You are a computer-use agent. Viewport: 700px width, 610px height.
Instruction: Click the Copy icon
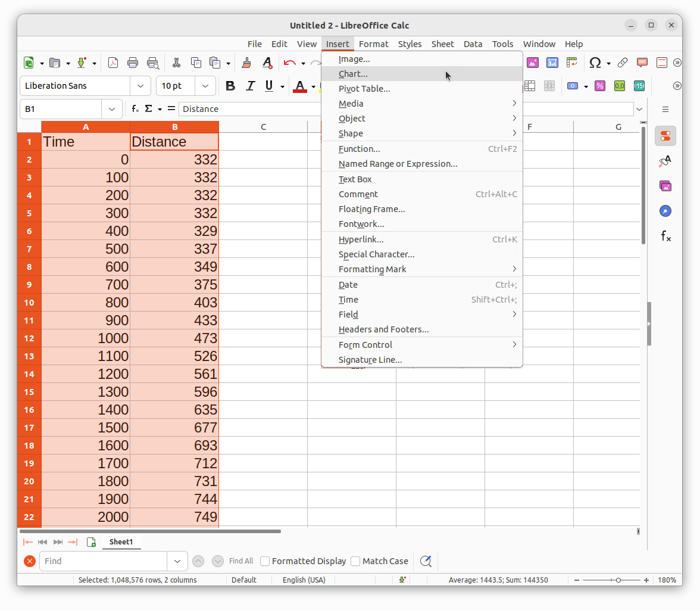pos(196,63)
